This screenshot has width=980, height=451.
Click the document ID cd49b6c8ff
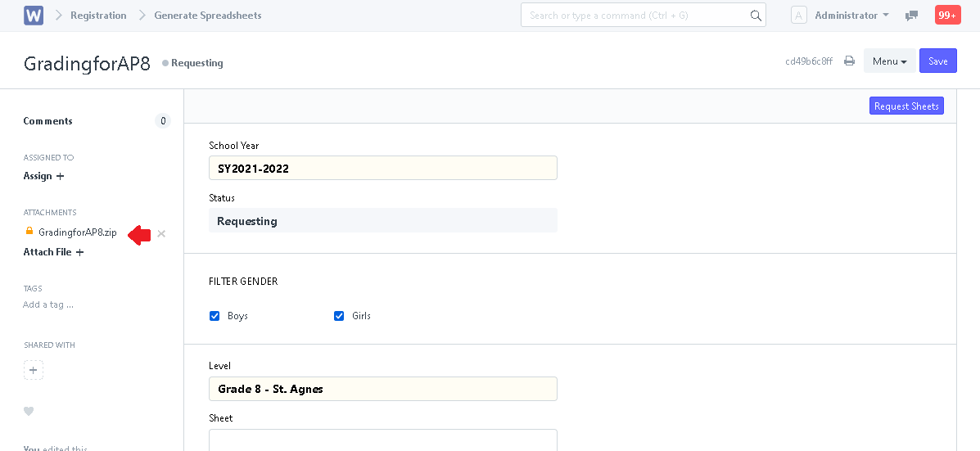pyautogui.click(x=809, y=61)
